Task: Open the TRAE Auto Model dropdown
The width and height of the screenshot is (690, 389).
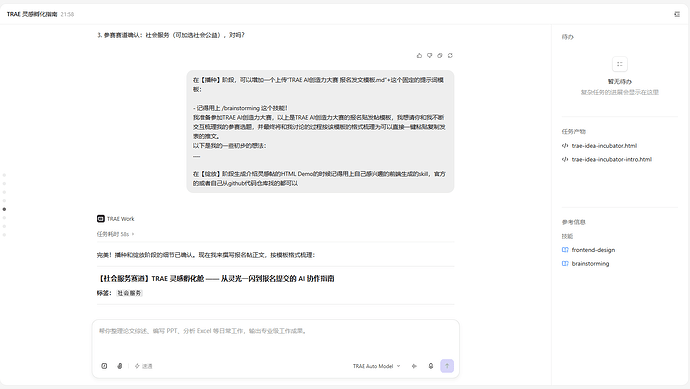Action: 377,366
